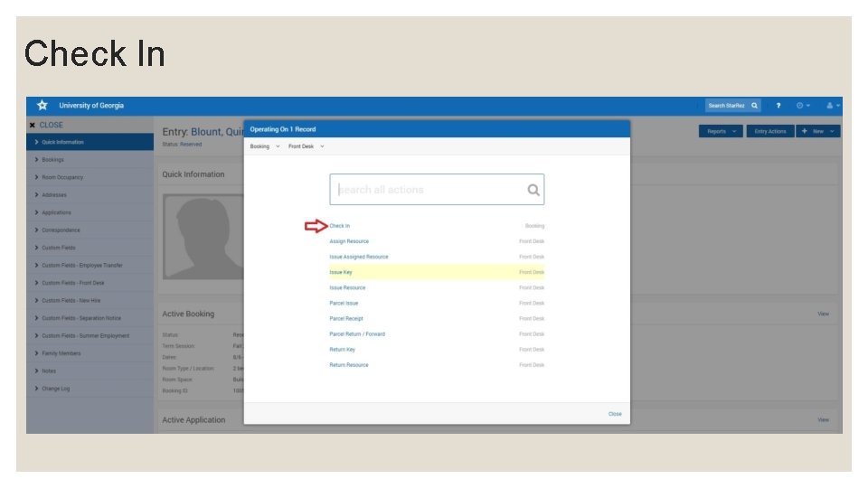Select the Assign Resource action
The width and height of the screenshot is (868, 488).
[349, 241]
